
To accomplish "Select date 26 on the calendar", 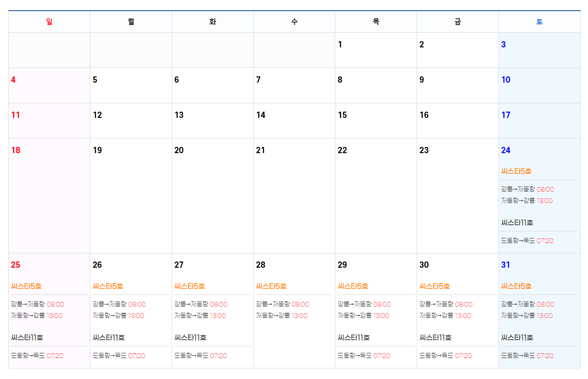I will click(x=97, y=265).
